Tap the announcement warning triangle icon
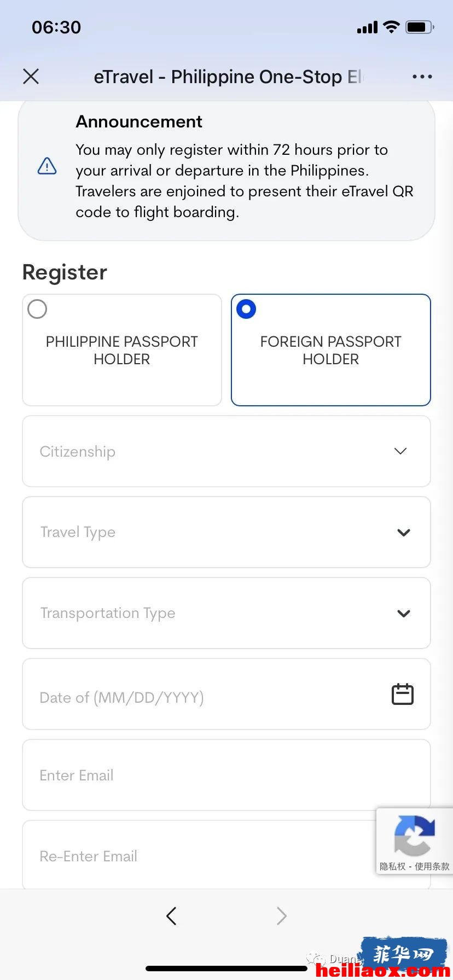 tap(47, 166)
